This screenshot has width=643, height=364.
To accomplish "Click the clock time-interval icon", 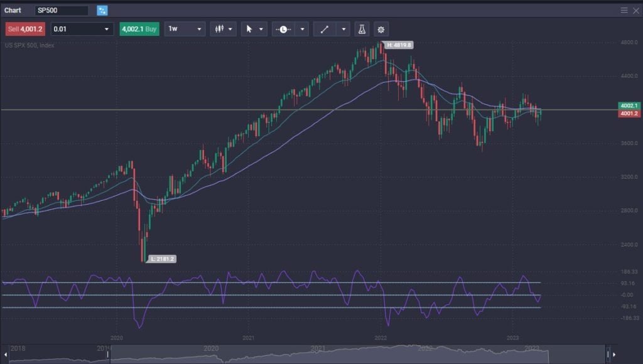I will pos(284,28).
